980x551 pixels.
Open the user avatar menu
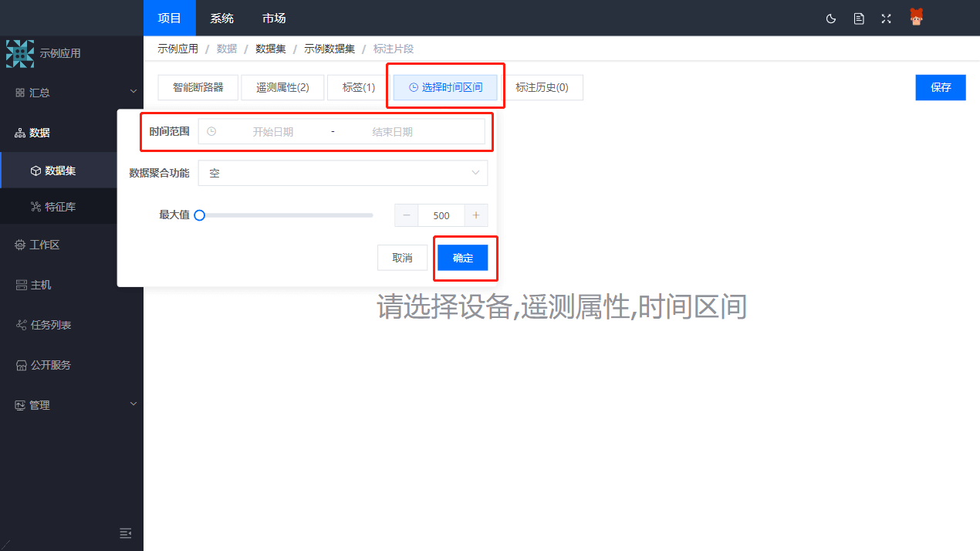click(x=917, y=17)
